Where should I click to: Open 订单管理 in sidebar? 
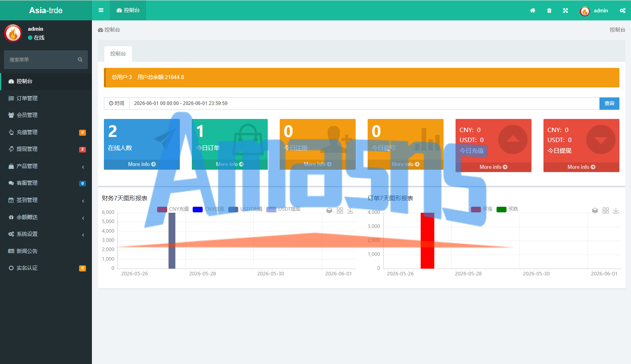coord(46,98)
